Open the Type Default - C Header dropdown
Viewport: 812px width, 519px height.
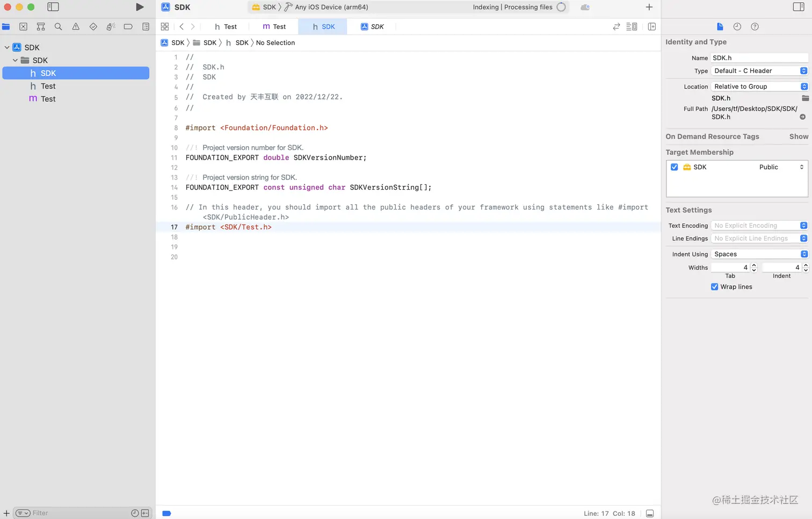(x=759, y=71)
